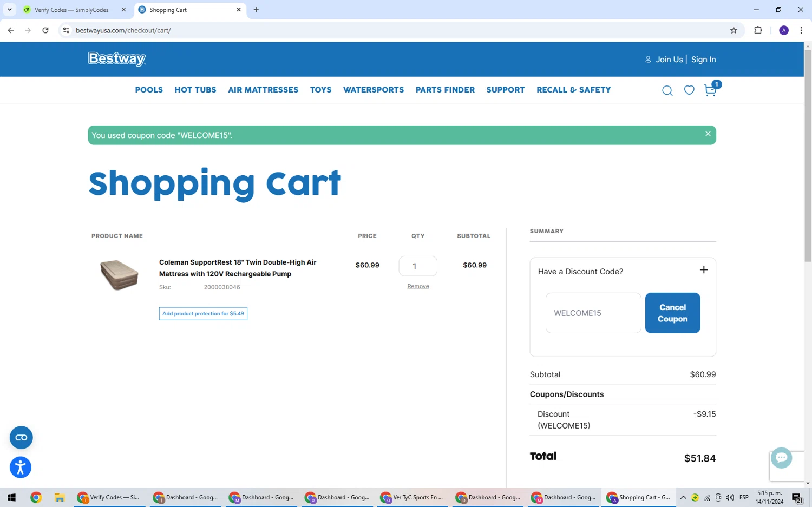Open Chrome from the taskbar
The height and width of the screenshot is (507, 812).
tap(36, 497)
